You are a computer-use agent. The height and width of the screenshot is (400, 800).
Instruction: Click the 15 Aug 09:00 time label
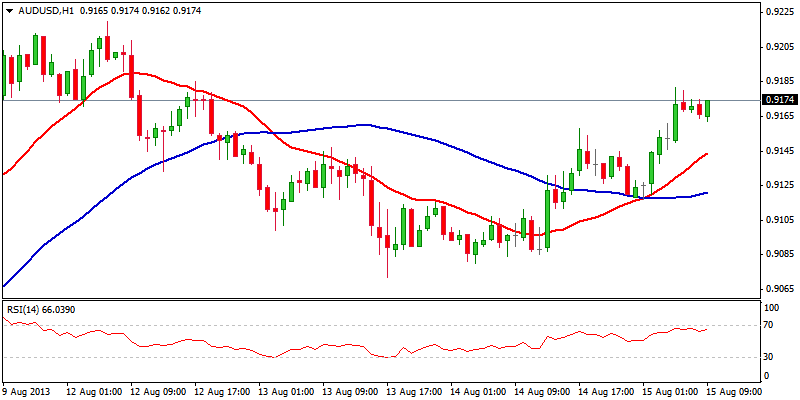coord(732,392)
